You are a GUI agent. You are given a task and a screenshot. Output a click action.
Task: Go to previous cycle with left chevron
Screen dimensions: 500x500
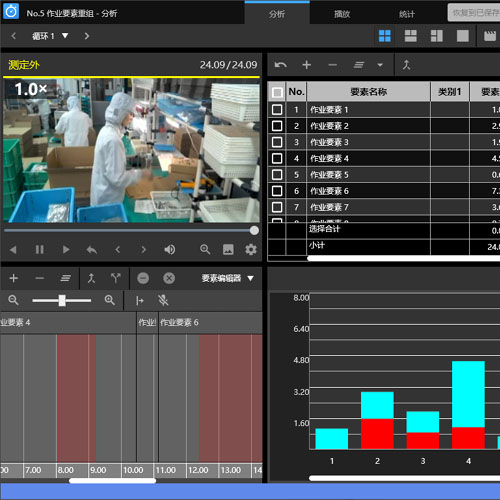[x=14, y=36]
